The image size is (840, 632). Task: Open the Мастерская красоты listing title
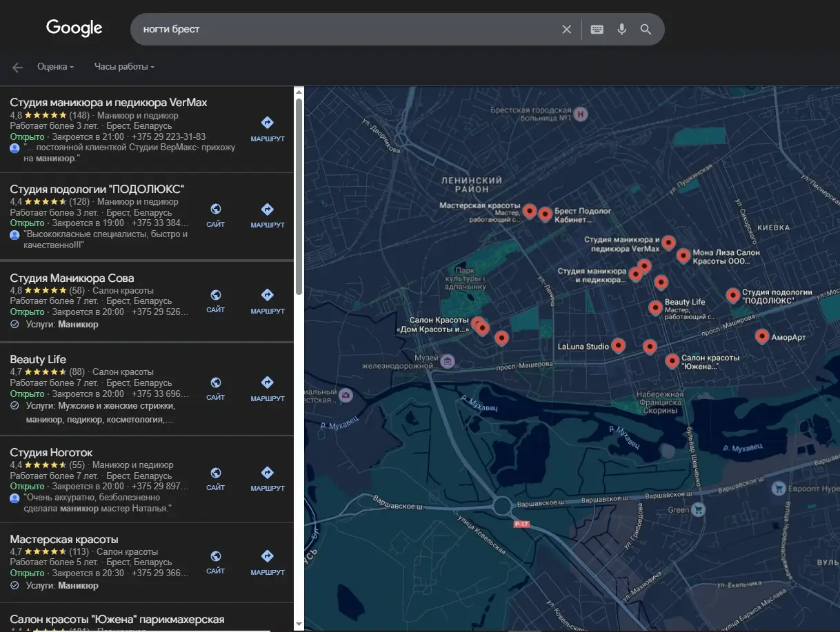(64, 539)
